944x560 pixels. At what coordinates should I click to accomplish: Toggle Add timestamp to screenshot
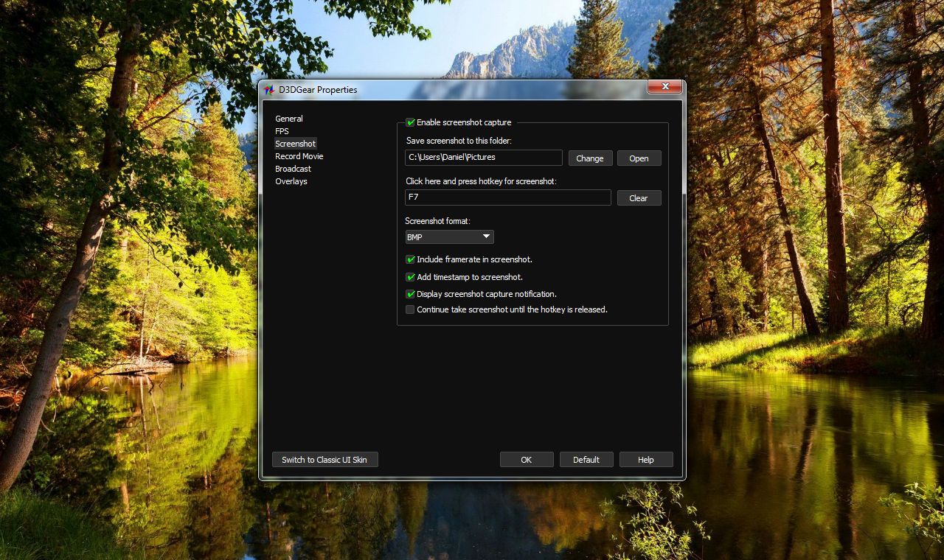click(x=411, y=277)
